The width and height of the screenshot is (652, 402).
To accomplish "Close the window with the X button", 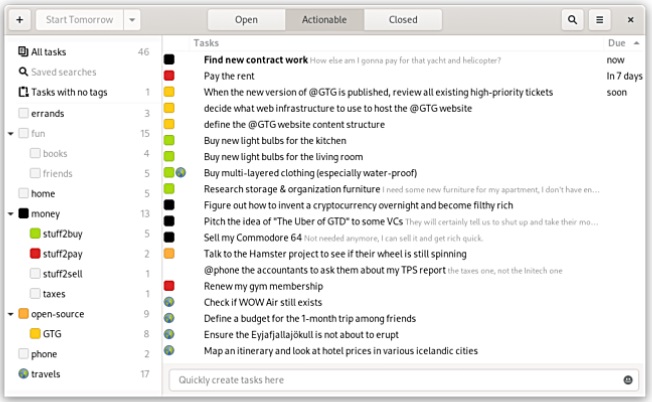I will pos(630,20).
